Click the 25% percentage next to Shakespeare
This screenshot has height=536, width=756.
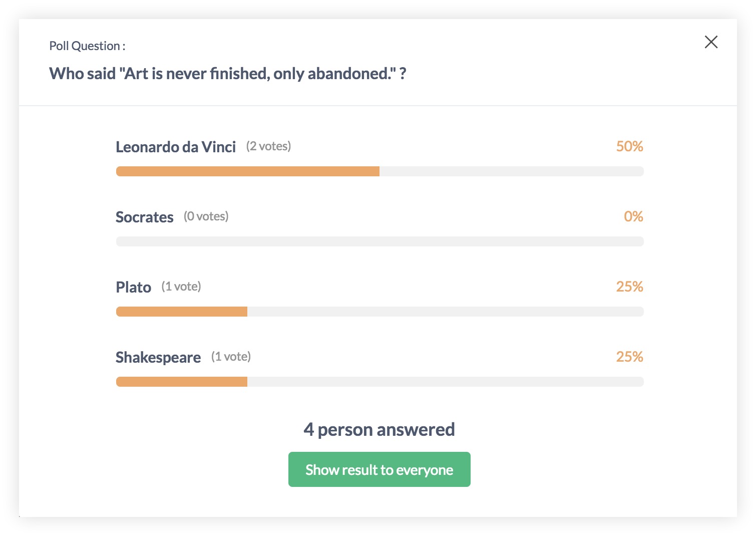[629, 357]
